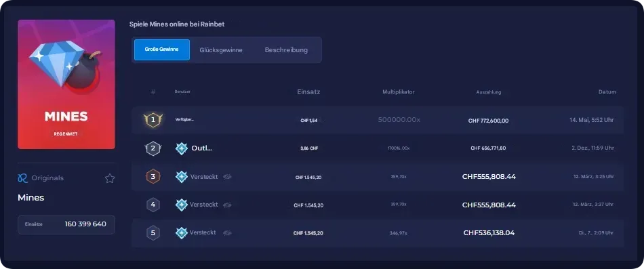Viewport: 644px width, 269px height.
Task: Click hidden-eye icon in rank 4 row
Action: [x=227, y=205]
